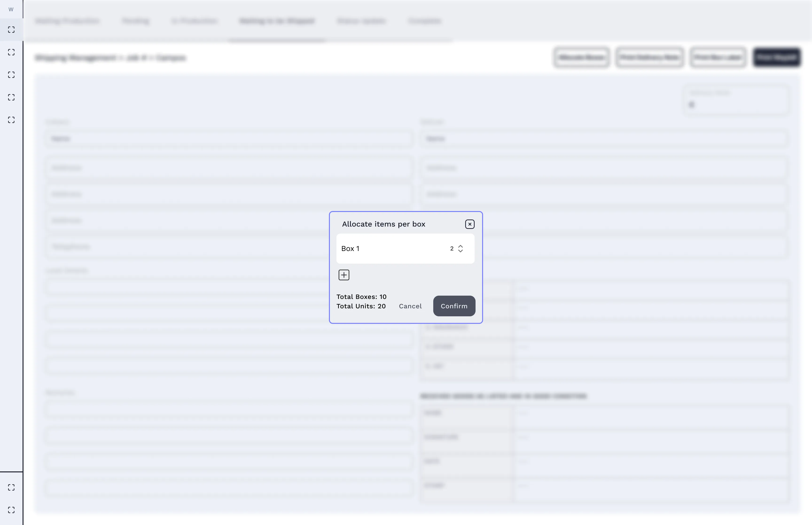This screenshot has height=525, width=812.
Task: Open the rightmost Complete tab
Action: [x=425, y=21]
